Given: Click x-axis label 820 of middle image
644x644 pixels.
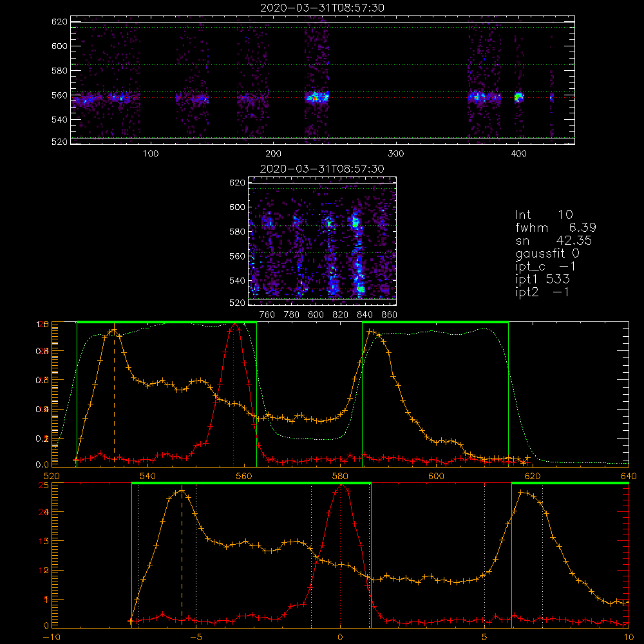Looking at the screenshot, I should [x=341, y=315].
